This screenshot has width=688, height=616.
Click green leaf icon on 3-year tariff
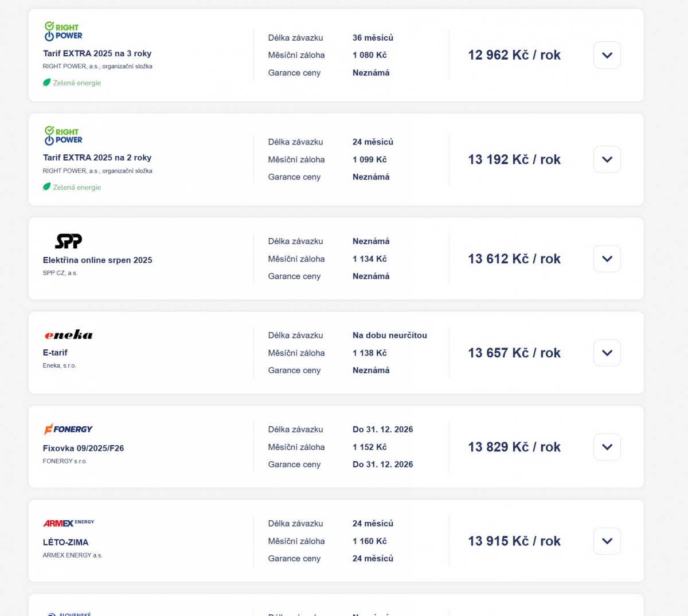click(x=47, y=83)
